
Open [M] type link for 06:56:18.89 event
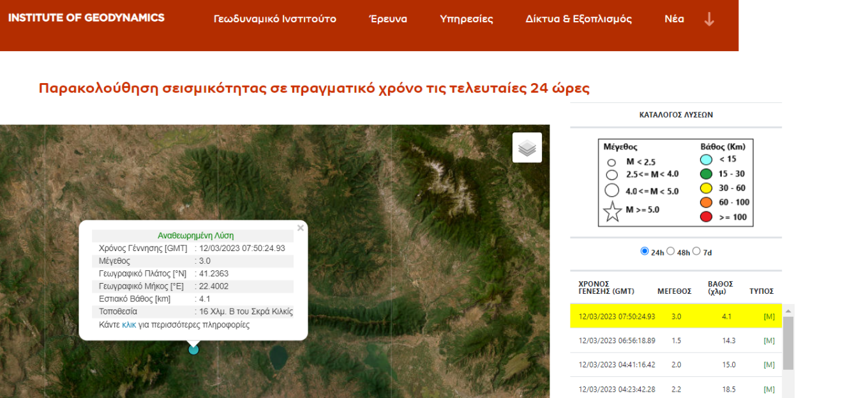coord(769,341)
